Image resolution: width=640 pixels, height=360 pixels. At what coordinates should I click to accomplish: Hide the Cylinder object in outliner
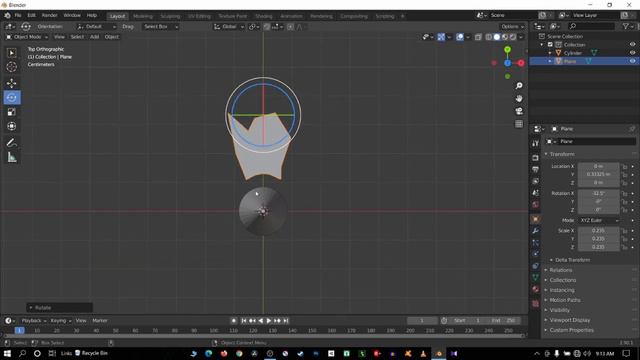point(632,53)
